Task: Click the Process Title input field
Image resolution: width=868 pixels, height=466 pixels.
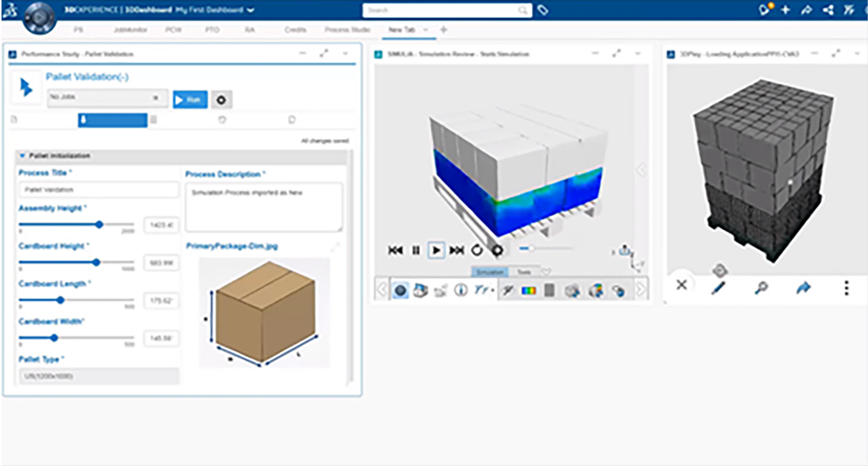Action: [x=99, y=190]
